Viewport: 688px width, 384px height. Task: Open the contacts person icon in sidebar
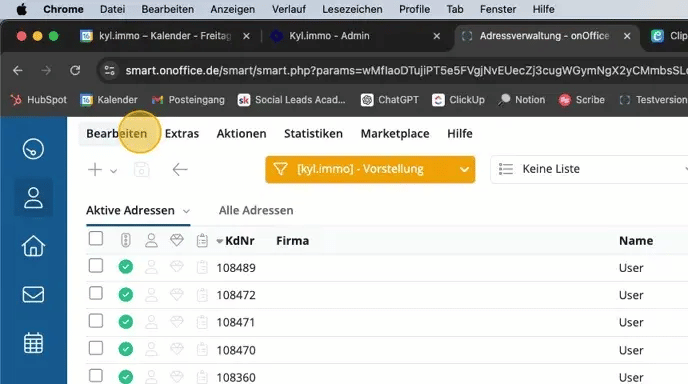point(33,197)
